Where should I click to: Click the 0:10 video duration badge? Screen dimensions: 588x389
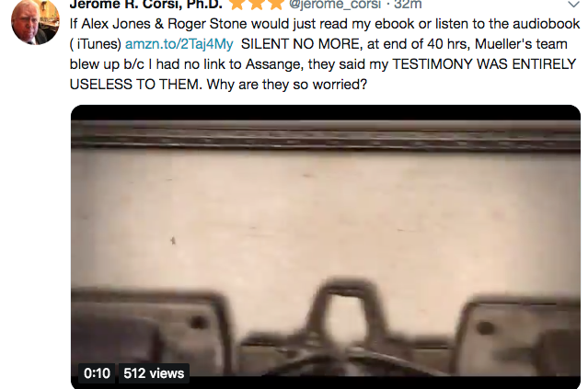point(97,373)
